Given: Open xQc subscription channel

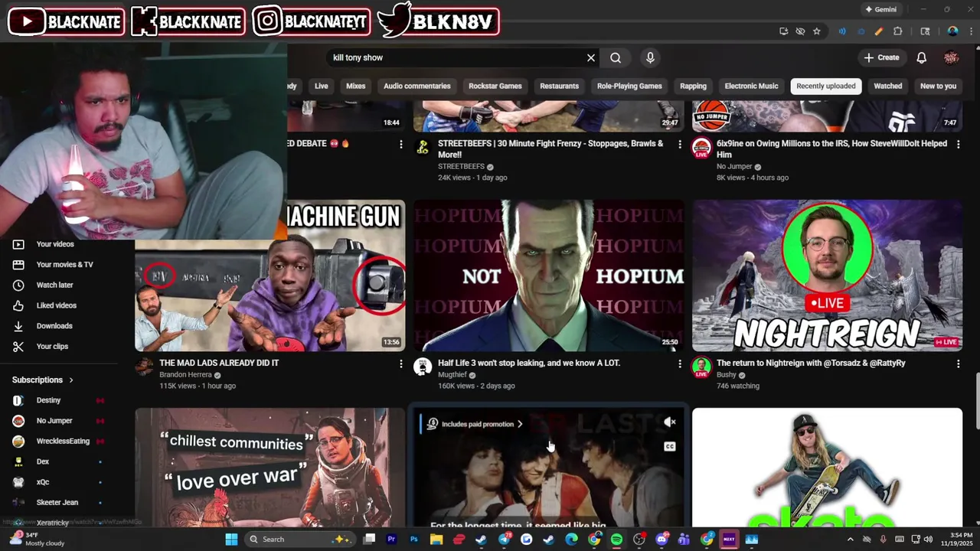Looking at the screenshot, I should click(43, 482).
